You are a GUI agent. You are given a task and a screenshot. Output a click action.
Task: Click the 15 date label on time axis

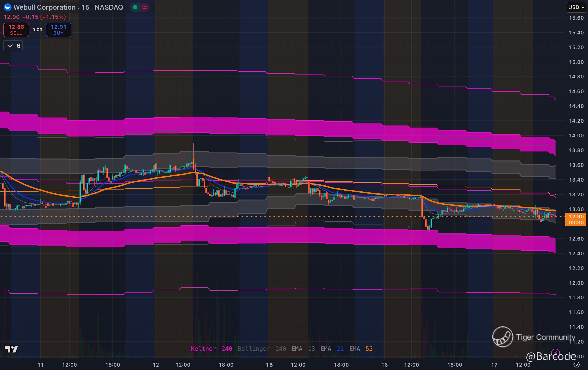click(269, 365)
